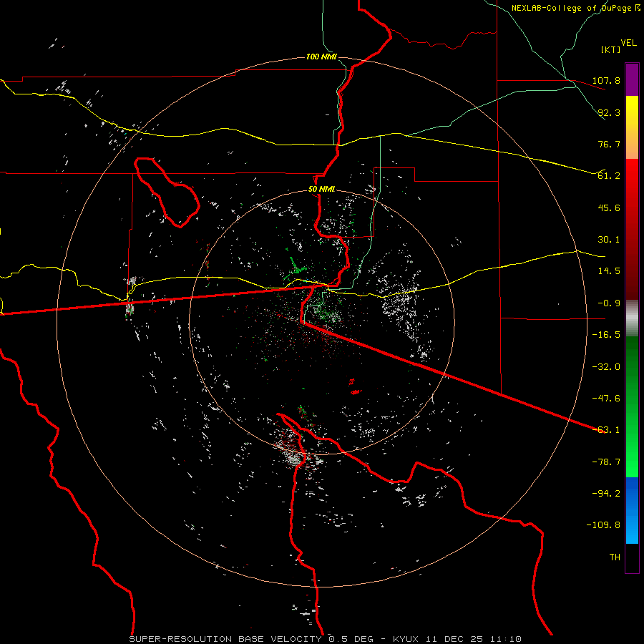This screenshot has height=644, width=644.
Task: Click the 45.6 velocity scale label
Action: coord(609,208)
